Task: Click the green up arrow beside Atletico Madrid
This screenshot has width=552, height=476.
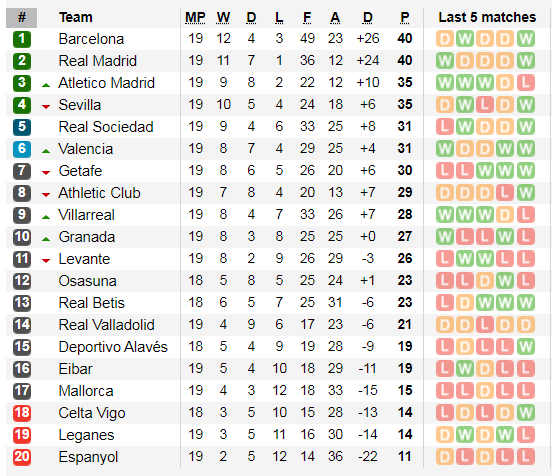Action: (46, 85)
